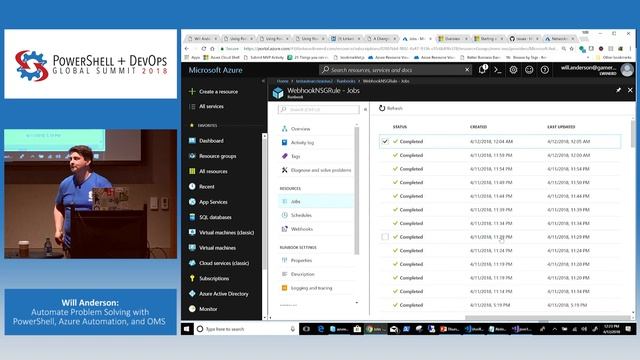Image resolution: width=640 pixels, height=360 pixels.
Task: Click the Resource groups sidebar icon
Action: 192,156
